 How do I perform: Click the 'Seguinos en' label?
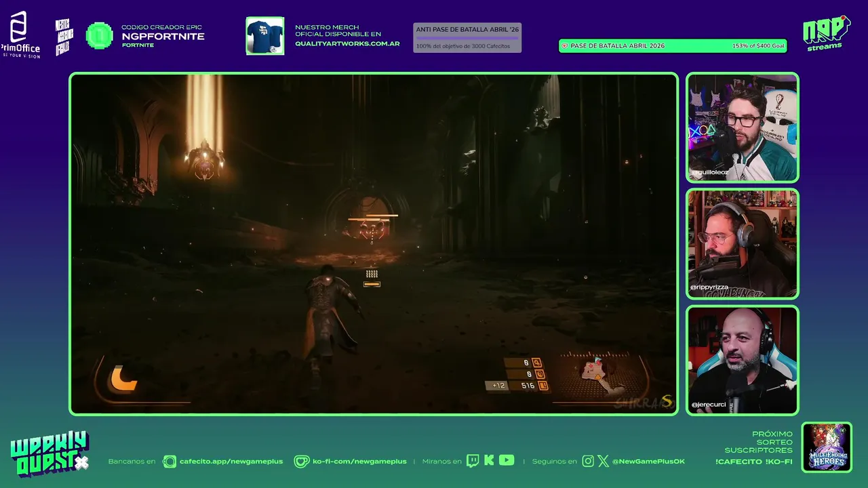click(x=554, y=462)
